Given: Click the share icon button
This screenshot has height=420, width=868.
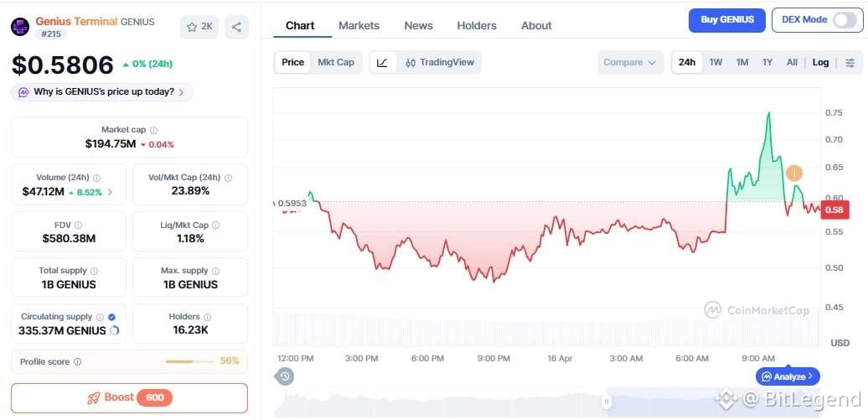Looking at the screenshot, I should [x=236, y=27].
